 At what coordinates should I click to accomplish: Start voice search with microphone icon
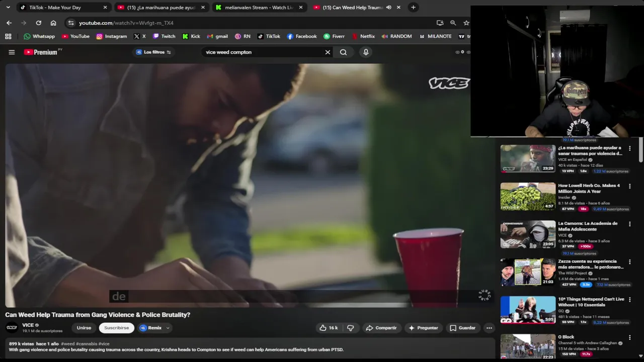pyautogui.click(x=366, y=52)
